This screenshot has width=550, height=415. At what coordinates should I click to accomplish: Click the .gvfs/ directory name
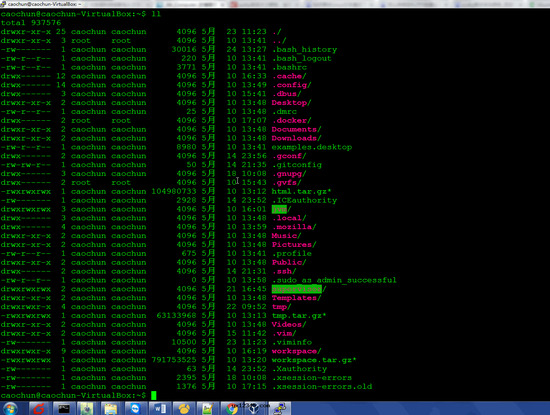(x=287, y=182)
